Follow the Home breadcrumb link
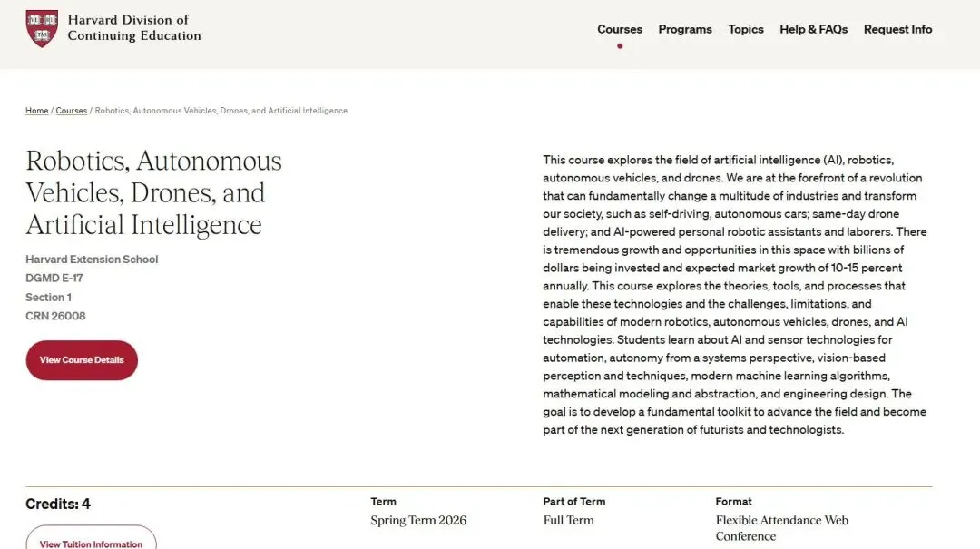The height and width of the screenshot is (549, 980). coord(37,111)
